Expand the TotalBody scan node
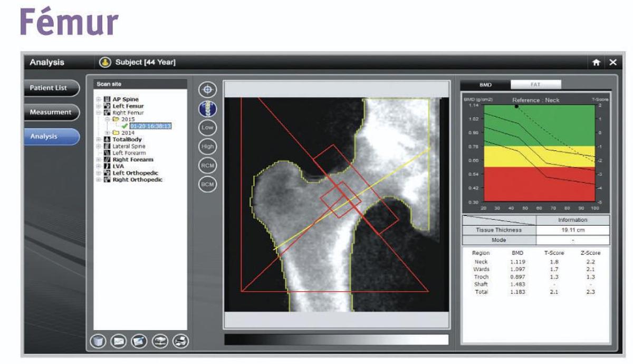This screenshot has width=633, height=364. tap(100, 139)
